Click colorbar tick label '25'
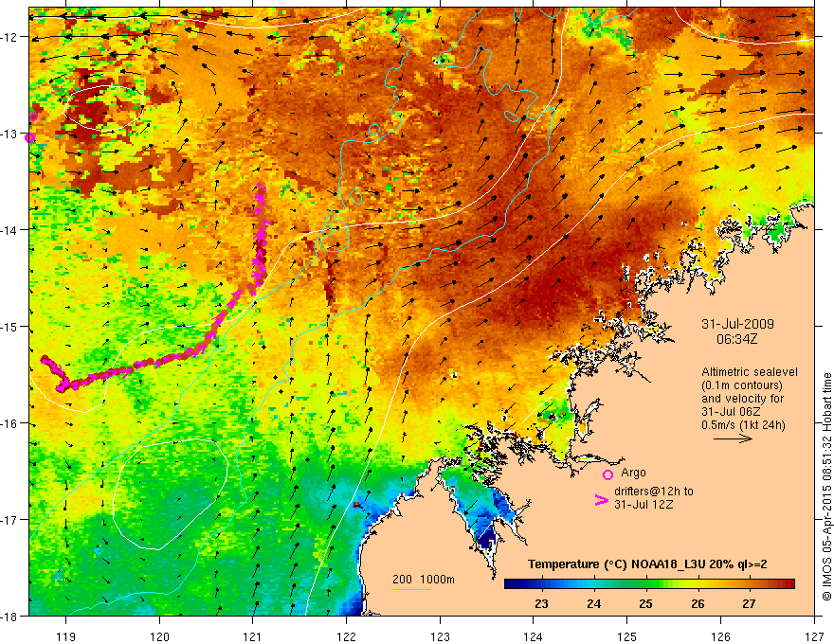Screen dimensions: 834x644 (x=645, y=603)
